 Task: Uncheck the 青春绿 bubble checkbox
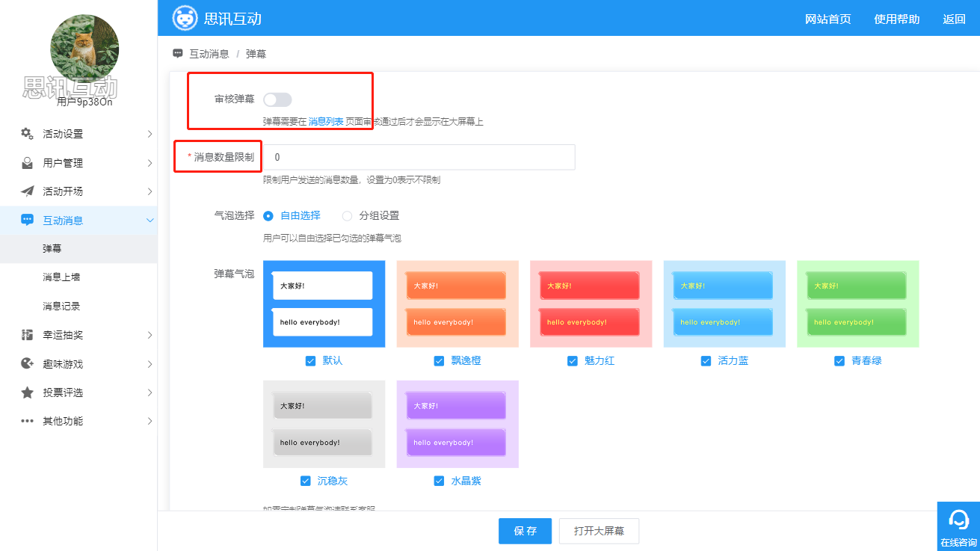839,361
